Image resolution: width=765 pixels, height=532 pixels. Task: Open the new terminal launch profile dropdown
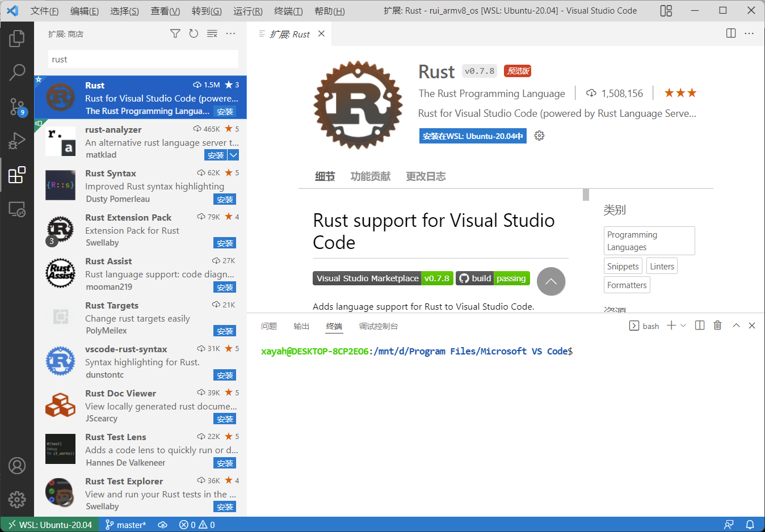[x=683, y=326]
